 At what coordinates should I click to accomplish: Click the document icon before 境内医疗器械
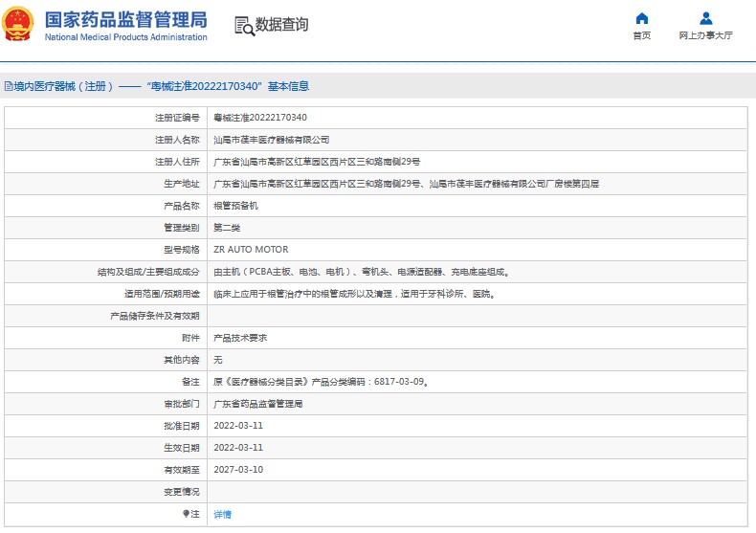click(8, 86)
